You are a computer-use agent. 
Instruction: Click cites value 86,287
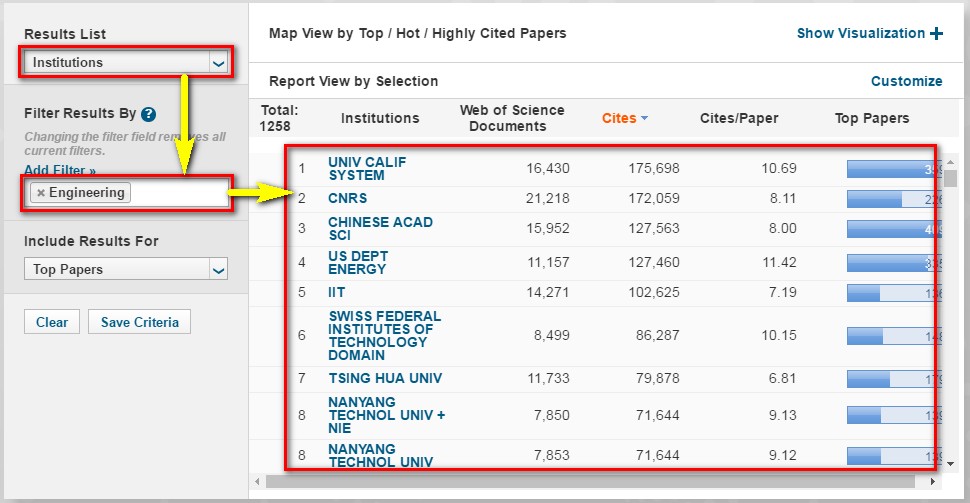658,335
